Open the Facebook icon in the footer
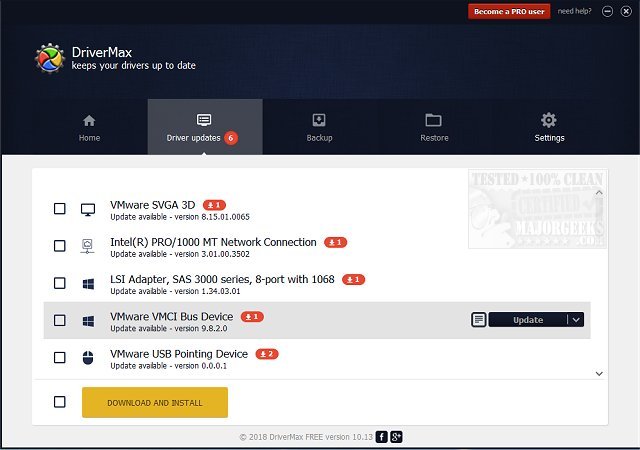The image size is (640, 450). [x=381, y=437]
